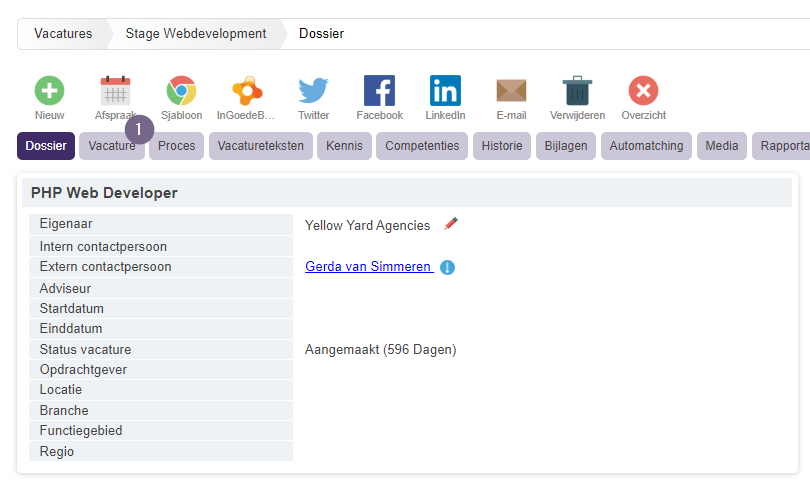Click the InGoedeBanen orange icon
The height and width of the screenshot is (486, 810).
(x=247, y=90)
